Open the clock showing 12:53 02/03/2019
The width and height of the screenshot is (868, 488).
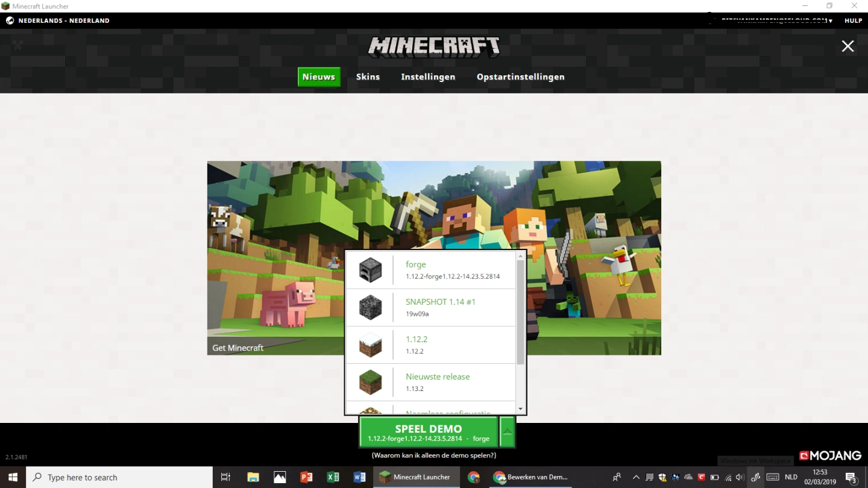click(820, 477)
